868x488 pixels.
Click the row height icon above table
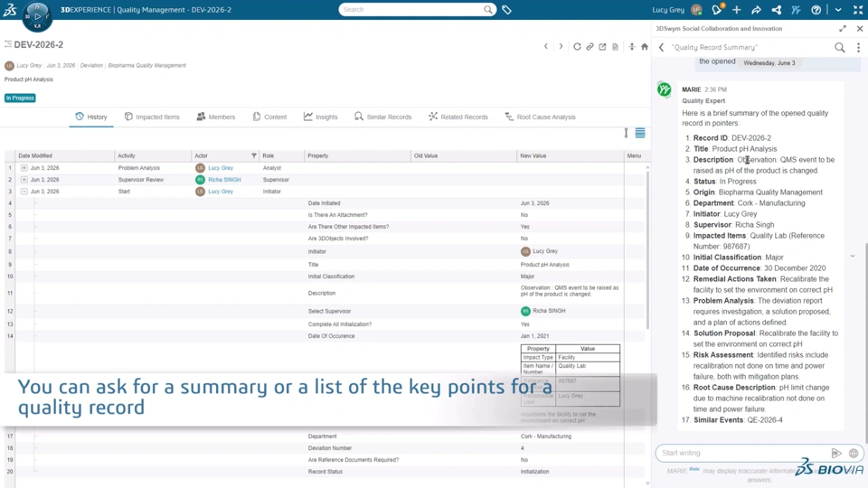626,133
